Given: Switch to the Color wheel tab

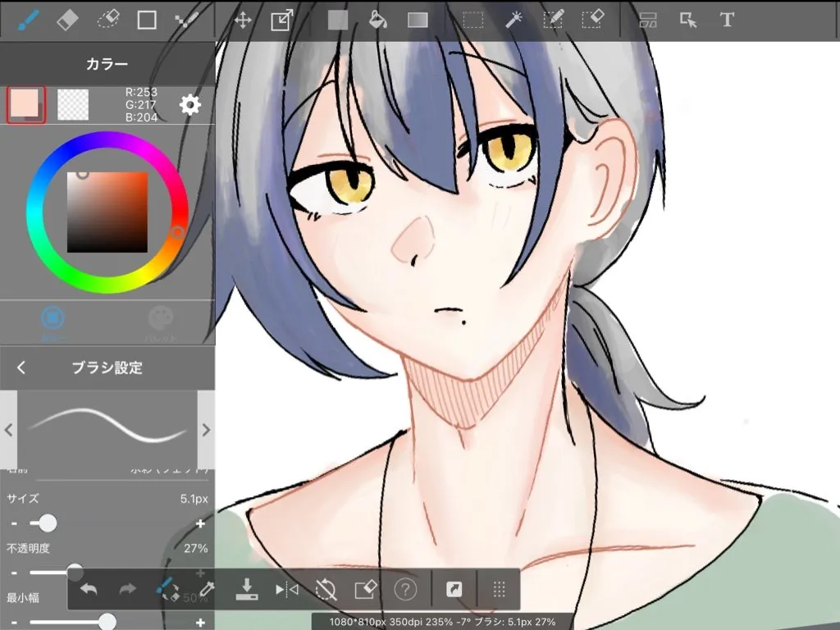Looking at the screenshot, I should [53, 322].
